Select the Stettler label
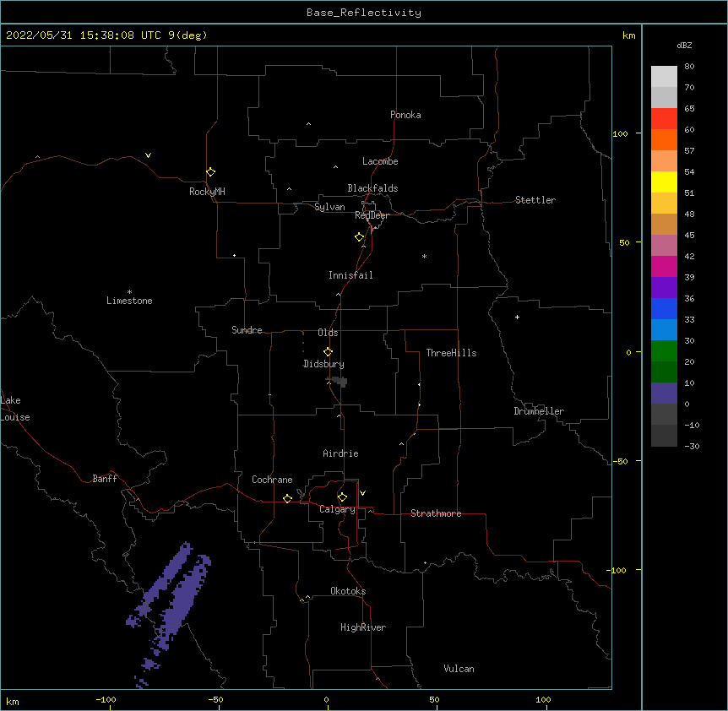This screenshot has height=711, width=728. click(x=535, y=200)
